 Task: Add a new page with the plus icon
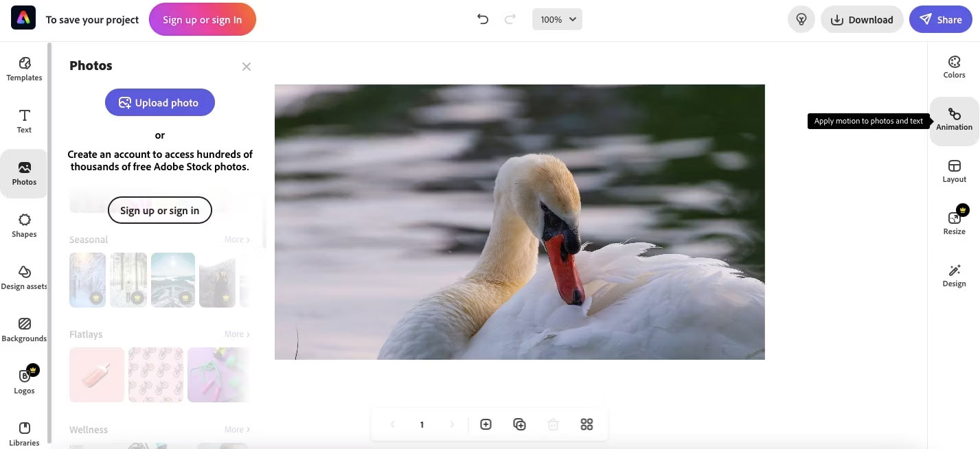(x=486, y=424)
